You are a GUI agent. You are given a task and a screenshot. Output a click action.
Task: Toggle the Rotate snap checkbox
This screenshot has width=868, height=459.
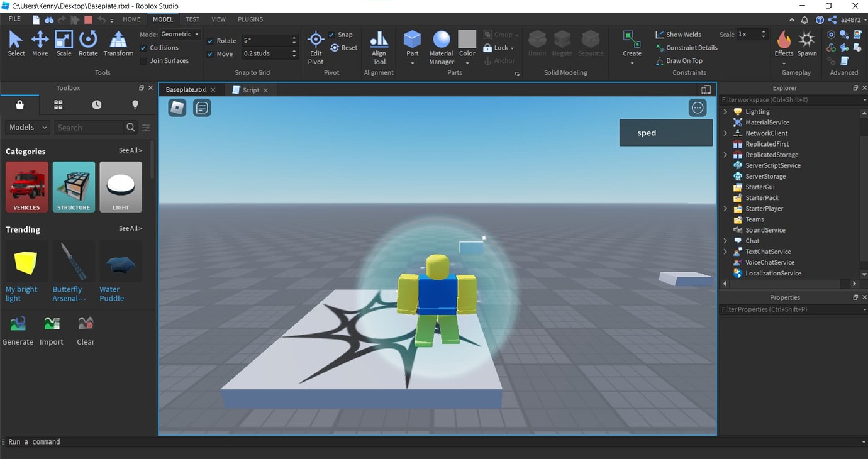[210, 41]
